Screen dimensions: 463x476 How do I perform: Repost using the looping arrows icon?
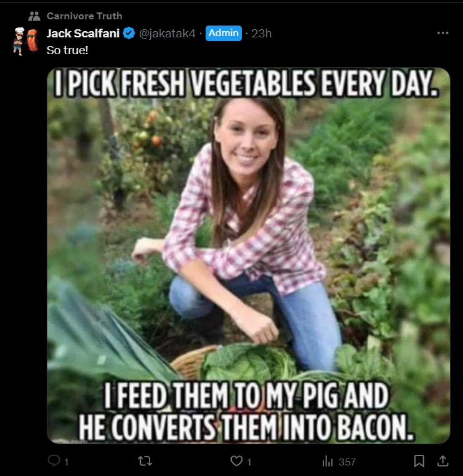[145, 461]
